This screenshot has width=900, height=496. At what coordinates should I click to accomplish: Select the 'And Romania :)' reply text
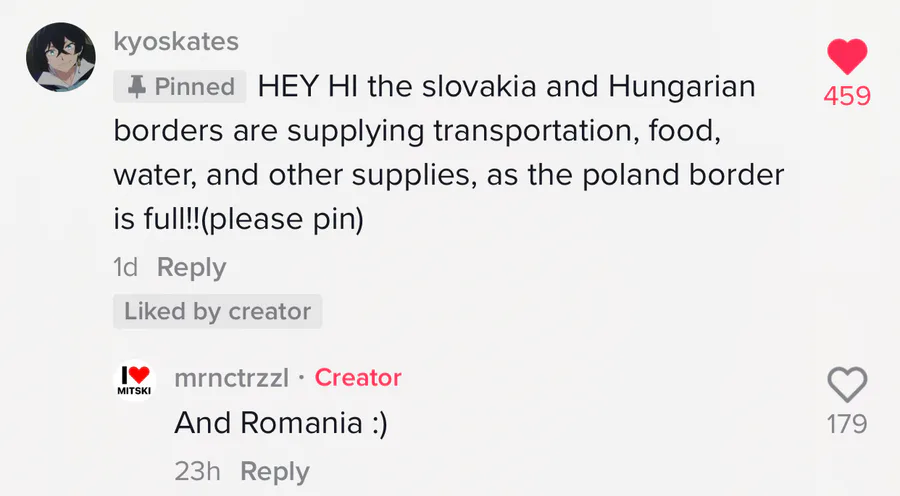pyautogui.click(x=280, y=423)
